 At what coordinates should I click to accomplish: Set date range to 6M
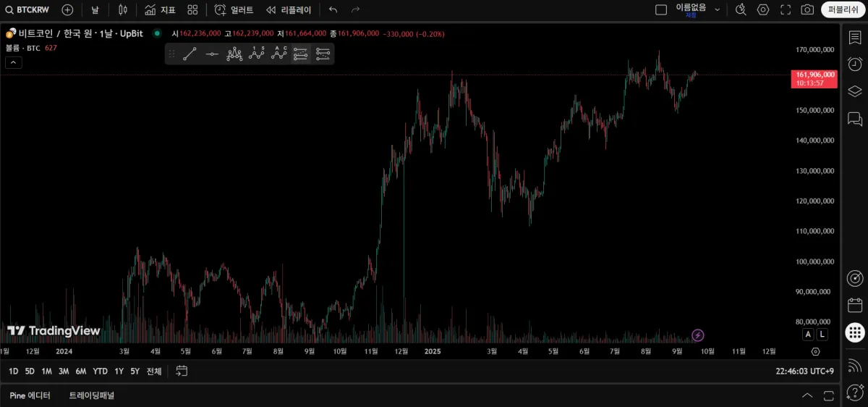pos(81,372)
